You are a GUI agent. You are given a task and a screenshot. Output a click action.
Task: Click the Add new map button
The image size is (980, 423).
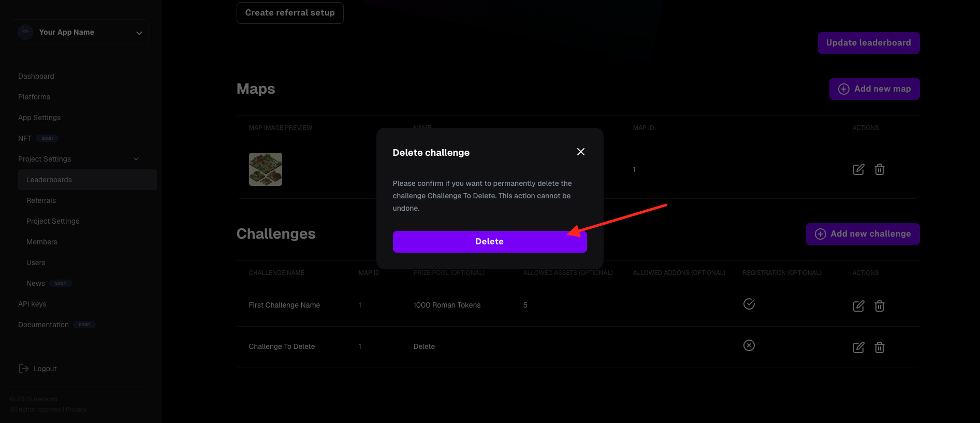coord(874,89)
